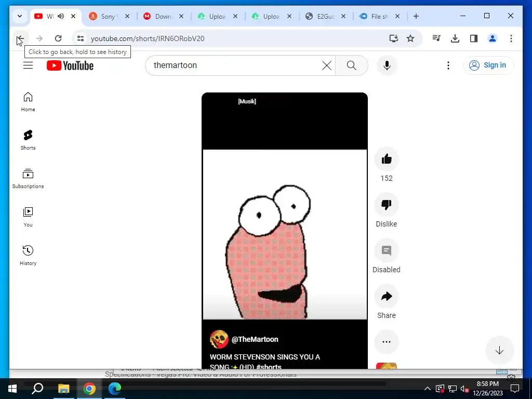This screenshot has height=399, width=532.
Task: Click WORM STEVENSON SINGS YOU A SONG title
Action: click(x=264, y=362)
